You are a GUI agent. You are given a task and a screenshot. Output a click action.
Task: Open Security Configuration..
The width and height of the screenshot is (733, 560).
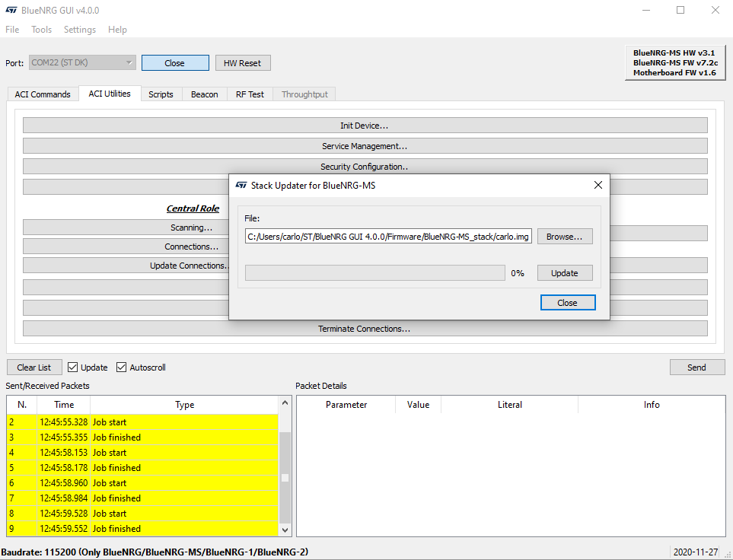365,167
